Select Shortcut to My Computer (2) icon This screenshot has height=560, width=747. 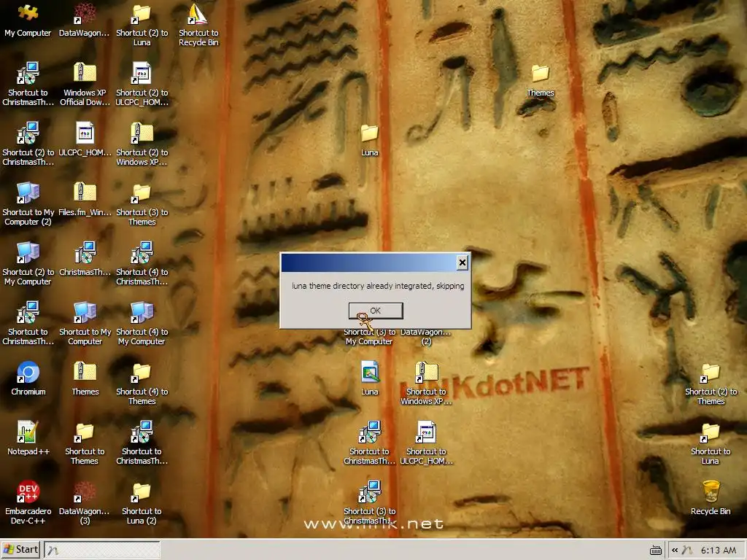(28, 204)
